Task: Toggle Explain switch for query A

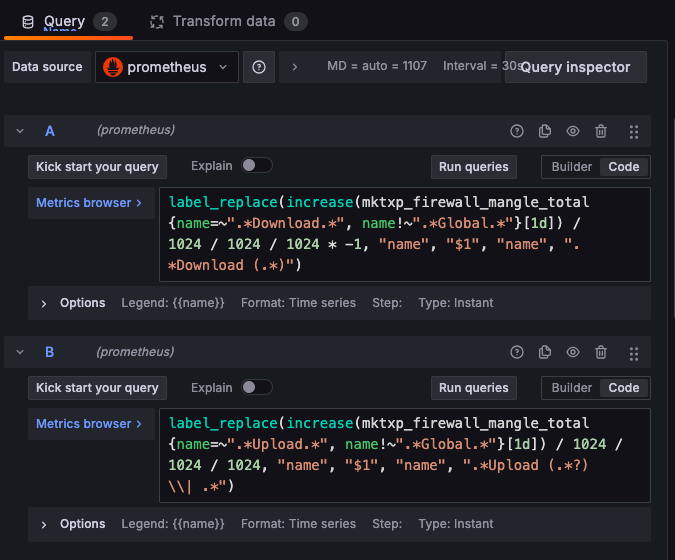Action: pos(257,165)
